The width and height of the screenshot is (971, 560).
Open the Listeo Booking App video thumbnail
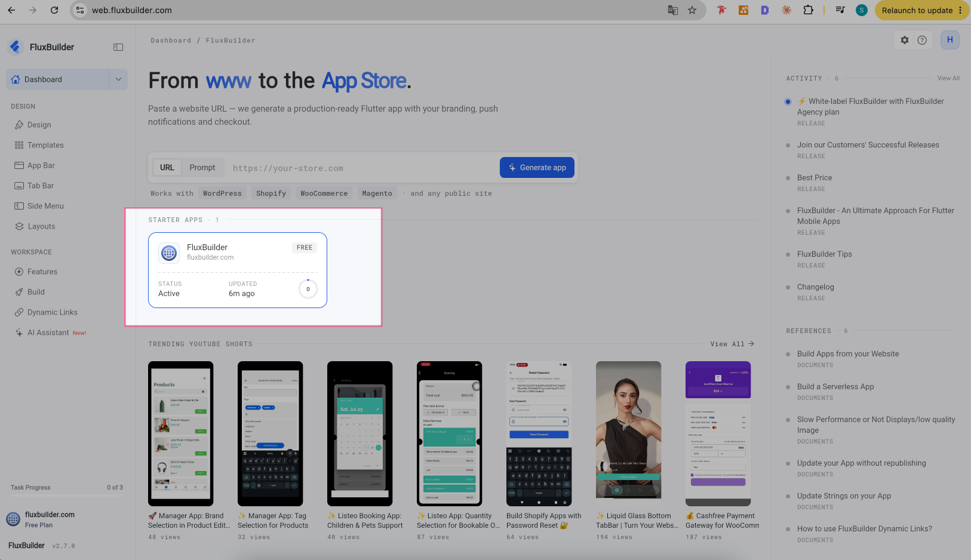(x=360, y=433)
